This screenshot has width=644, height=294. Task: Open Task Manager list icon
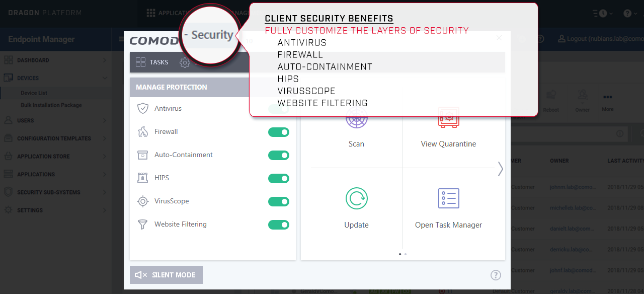448,198
